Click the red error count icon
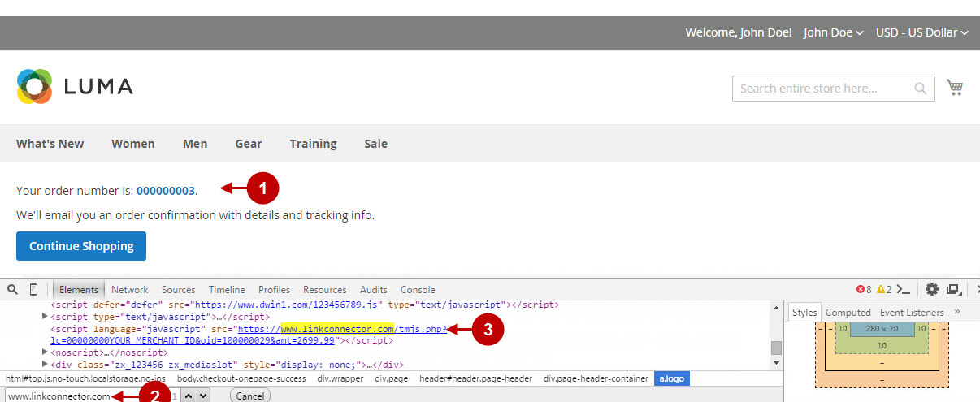The height and width of the screenshot is (402, 980). coord(861,289)
